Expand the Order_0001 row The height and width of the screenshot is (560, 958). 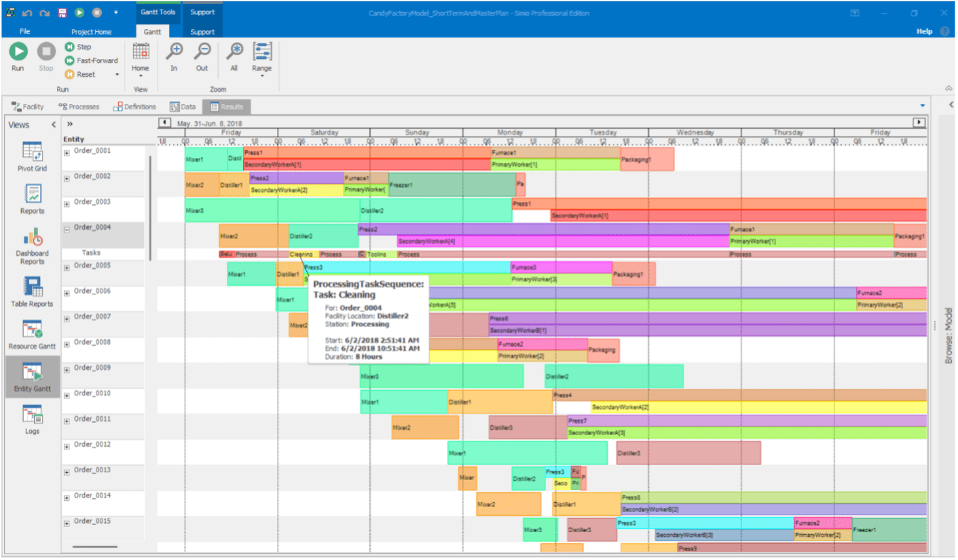tap(66, 153)
